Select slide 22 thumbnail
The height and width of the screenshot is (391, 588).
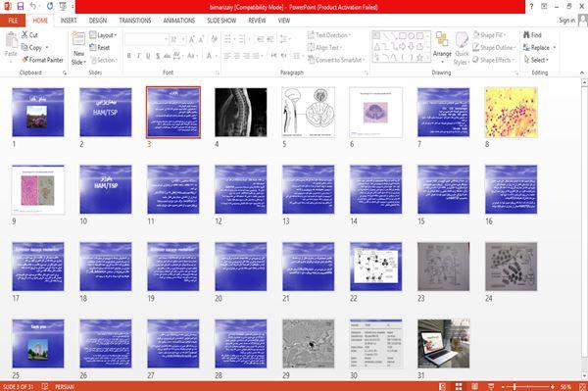(x=375, y=267)
